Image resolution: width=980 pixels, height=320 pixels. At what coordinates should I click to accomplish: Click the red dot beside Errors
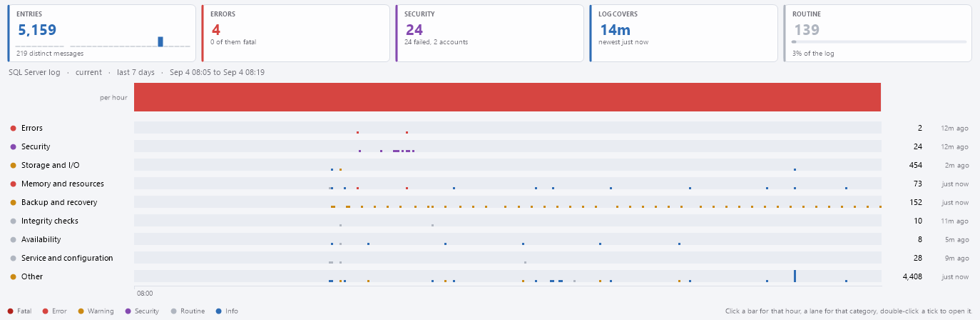click(x=13, y=129)
